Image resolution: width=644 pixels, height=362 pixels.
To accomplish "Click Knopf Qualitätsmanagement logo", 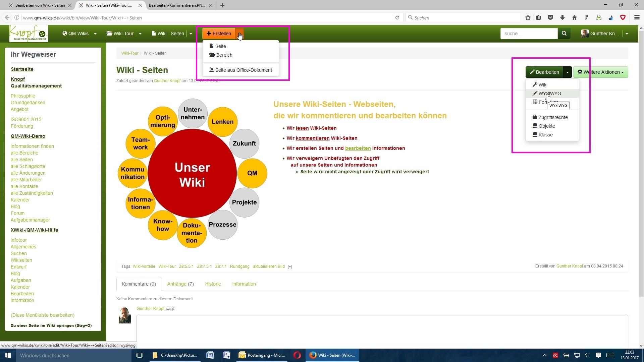I will click(29, 34).
